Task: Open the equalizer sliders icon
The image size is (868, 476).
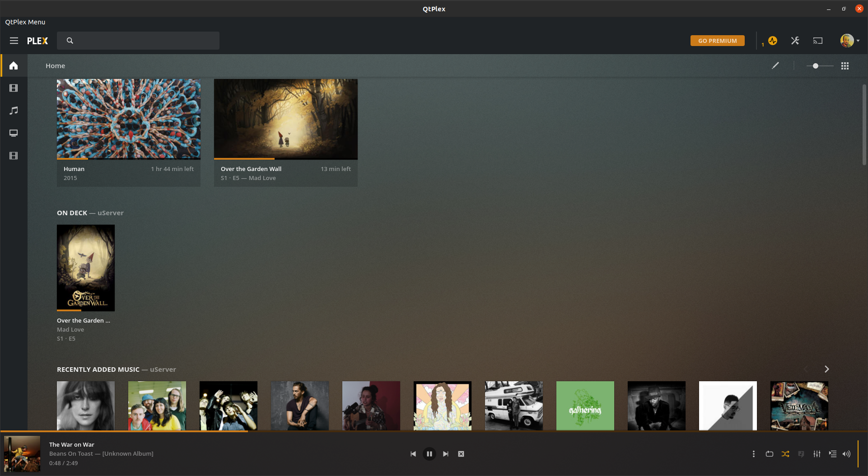Action: point(817,454)
